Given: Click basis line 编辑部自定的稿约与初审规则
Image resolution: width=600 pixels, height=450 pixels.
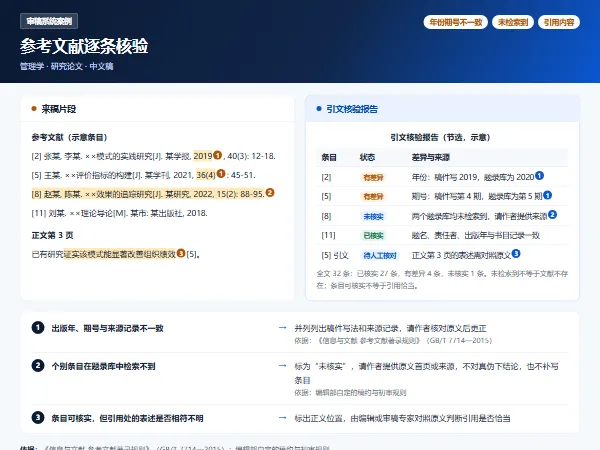Looking at the screenshot, I should 350,393.
